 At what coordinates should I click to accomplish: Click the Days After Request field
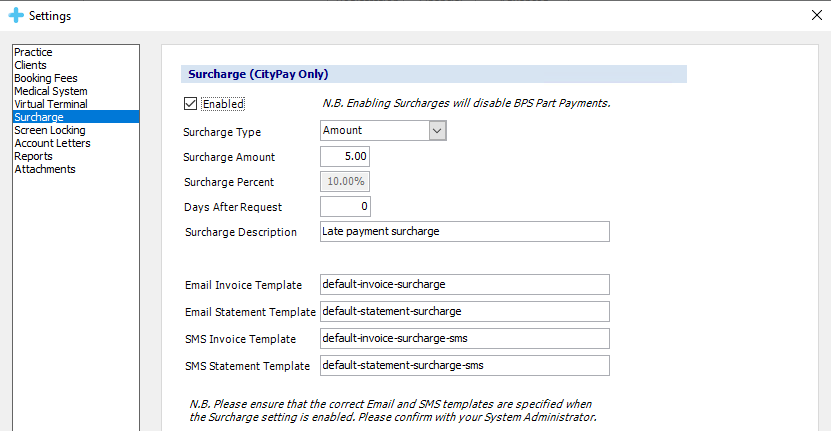[x=345, y=207]
